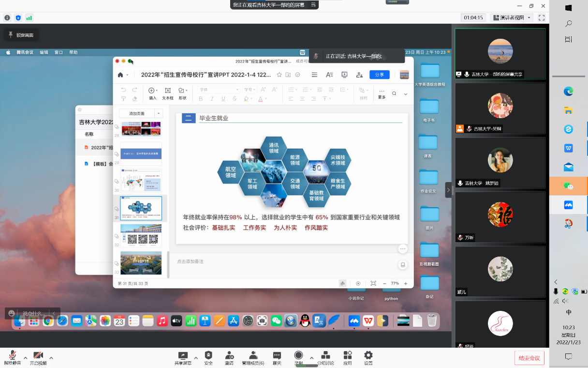Image resolution: width=588 pixels, height=368 pixels.
Task: Open the 共享屏幕 share screen icon
Action: coord(183,357)
